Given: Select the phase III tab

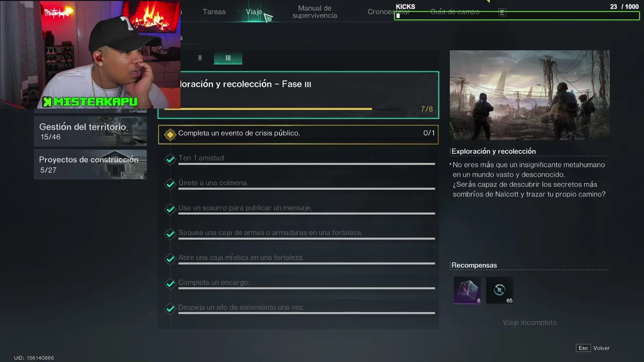Looking at the screenshot, I should (228, 58).
